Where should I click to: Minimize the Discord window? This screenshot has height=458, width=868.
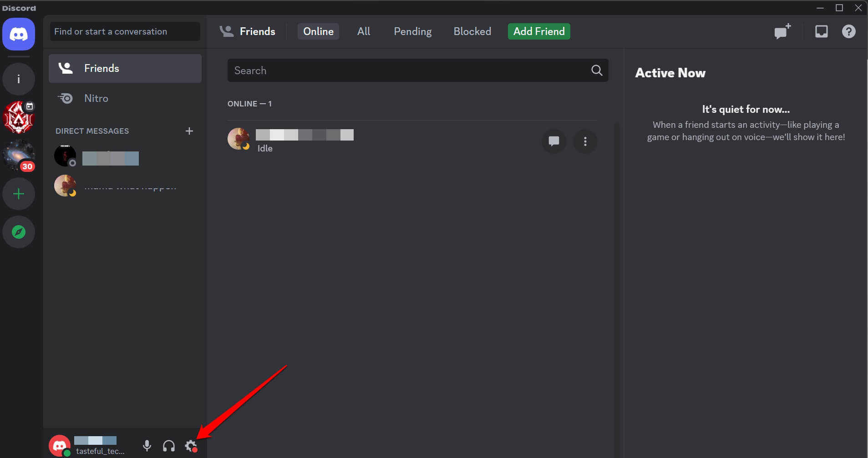click(x=820, y=8)
